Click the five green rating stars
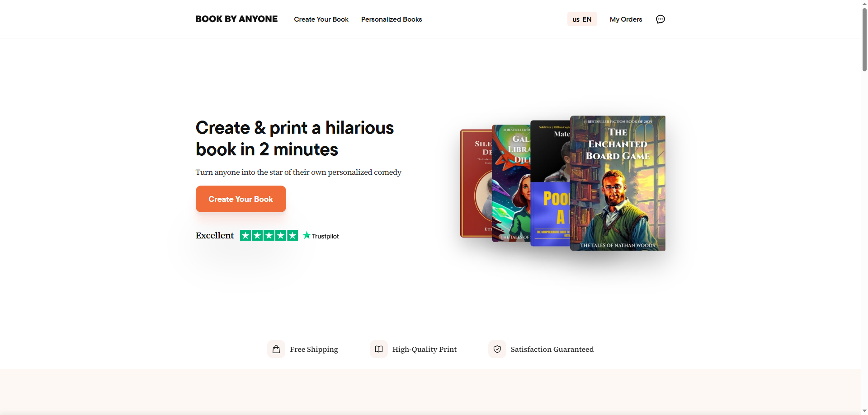The width and height of the screenshot is (868, 415). [x=269, y=235]
